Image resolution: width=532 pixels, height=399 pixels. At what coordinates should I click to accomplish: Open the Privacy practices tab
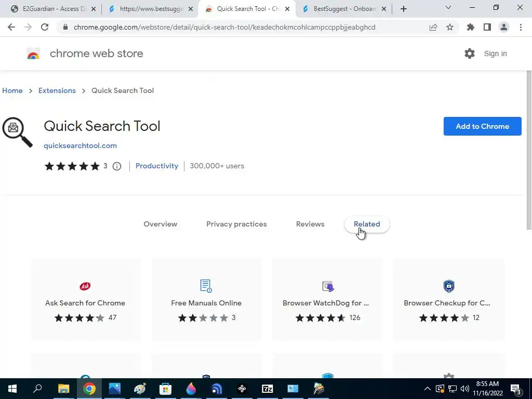tap(236, 224)
